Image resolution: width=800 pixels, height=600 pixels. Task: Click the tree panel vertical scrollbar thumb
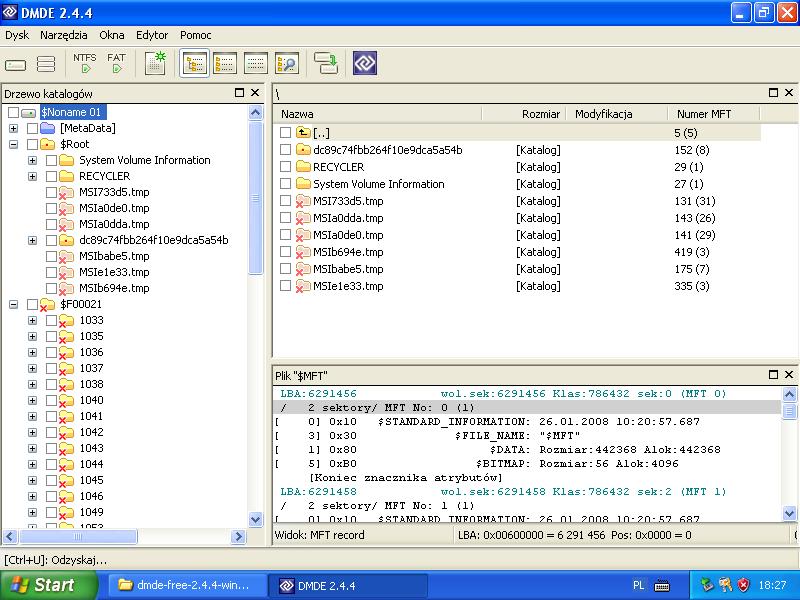coord(256,198)
